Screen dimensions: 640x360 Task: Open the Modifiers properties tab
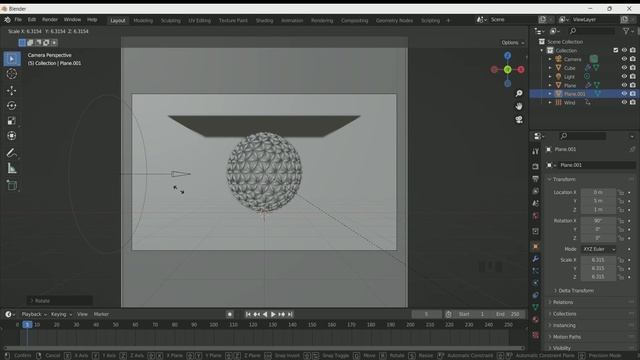coord(536,259)
